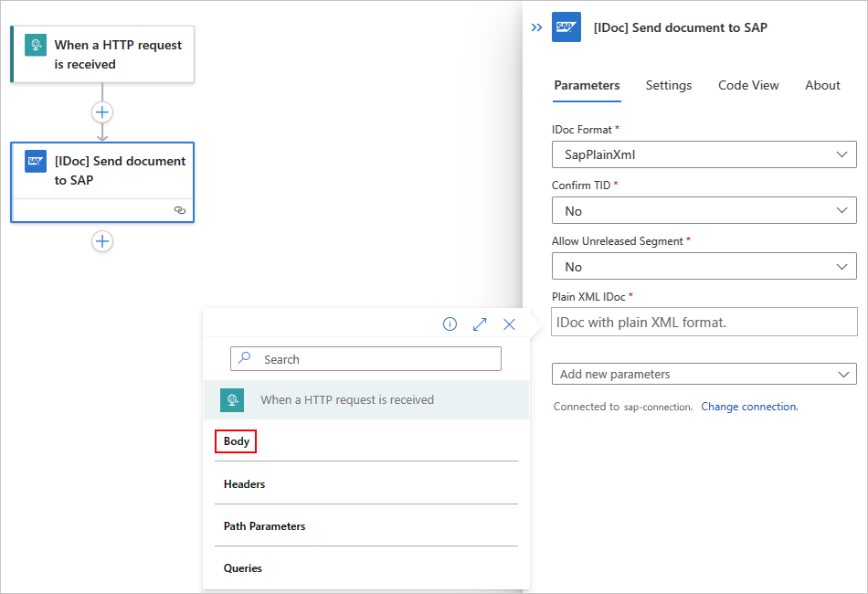
Task: Click the HTTP request trigger icon
Action: [36, 47]
